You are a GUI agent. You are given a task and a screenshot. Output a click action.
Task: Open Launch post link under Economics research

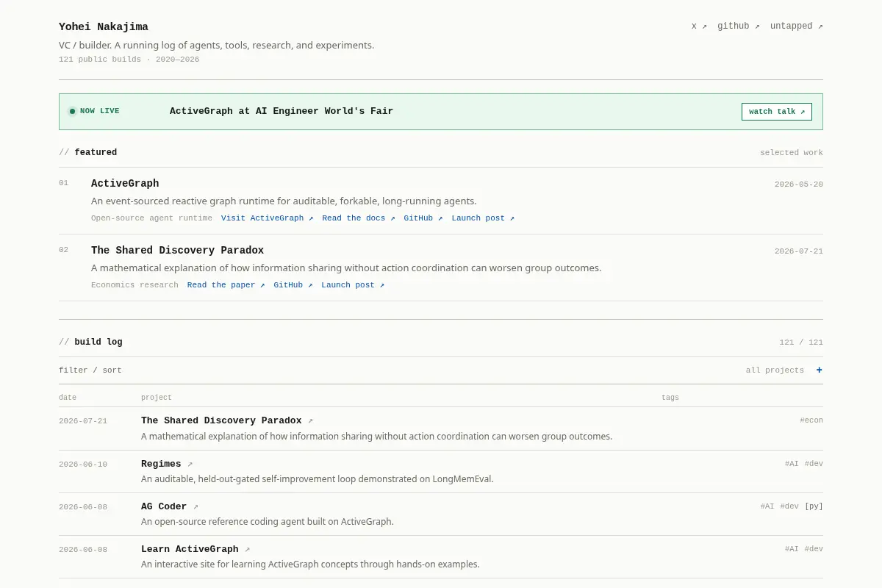coord(353,285)
